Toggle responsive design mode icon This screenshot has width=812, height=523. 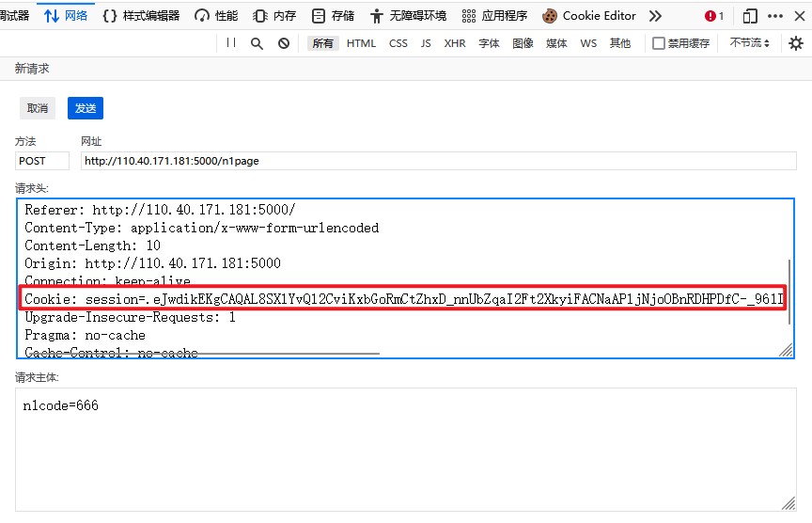750,16
